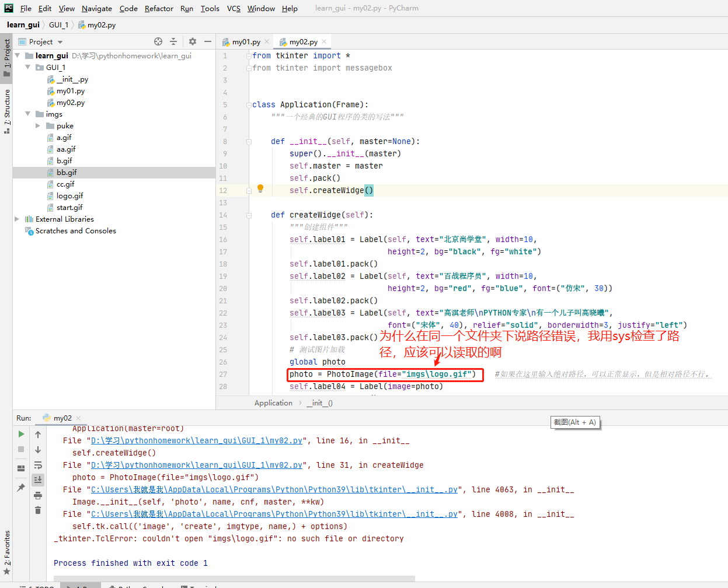Open the Tools menu

pos(210,8)
